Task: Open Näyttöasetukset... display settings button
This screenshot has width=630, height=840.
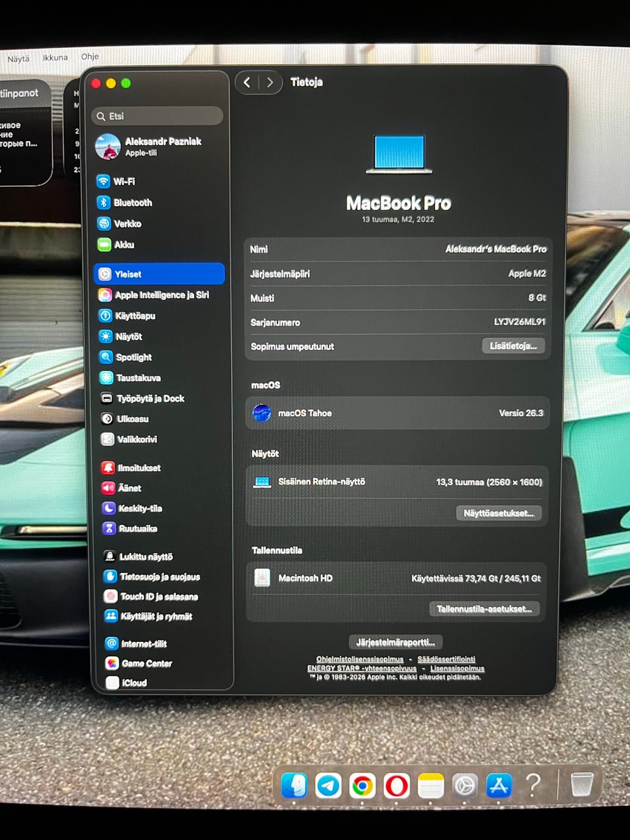Action: point(499,513)
